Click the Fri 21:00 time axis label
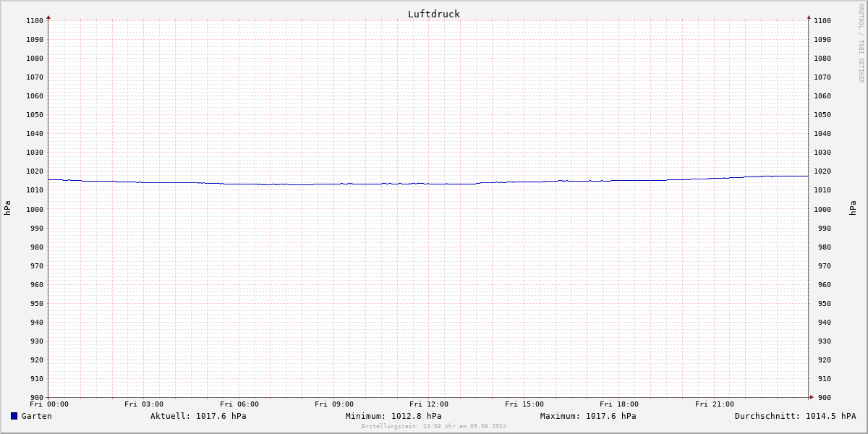868x434 pixels. (715, 404)
